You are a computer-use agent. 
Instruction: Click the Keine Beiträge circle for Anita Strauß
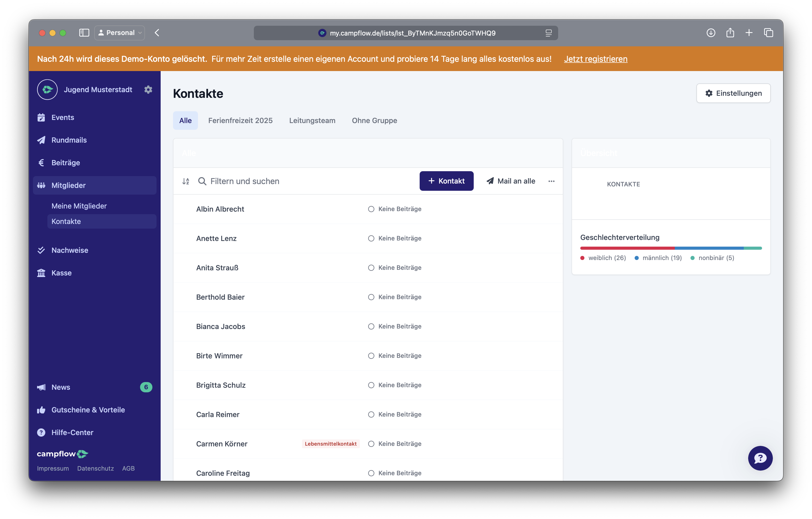(x=371, y=268)
